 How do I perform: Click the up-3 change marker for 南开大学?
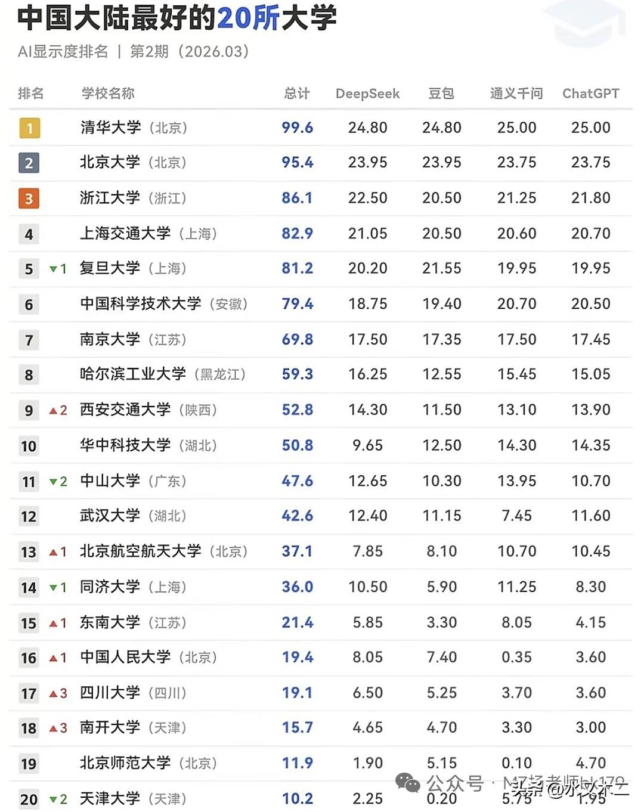58,728
